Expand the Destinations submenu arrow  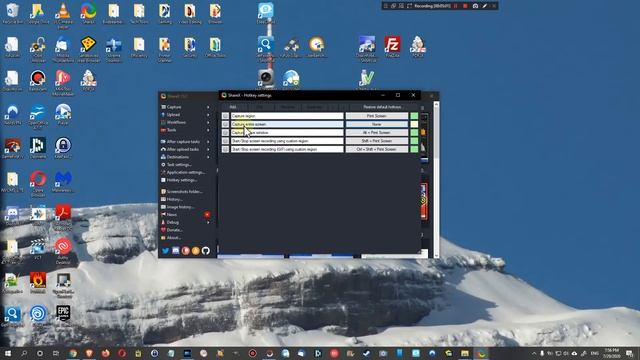pyautogui.click(x=209, y=157)
